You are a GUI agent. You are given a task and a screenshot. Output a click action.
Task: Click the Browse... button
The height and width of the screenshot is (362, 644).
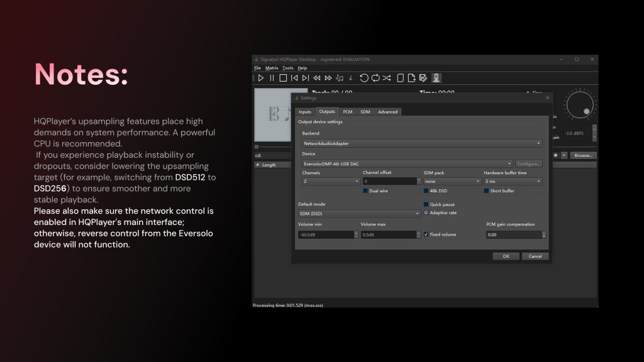(x=583, y=155)
